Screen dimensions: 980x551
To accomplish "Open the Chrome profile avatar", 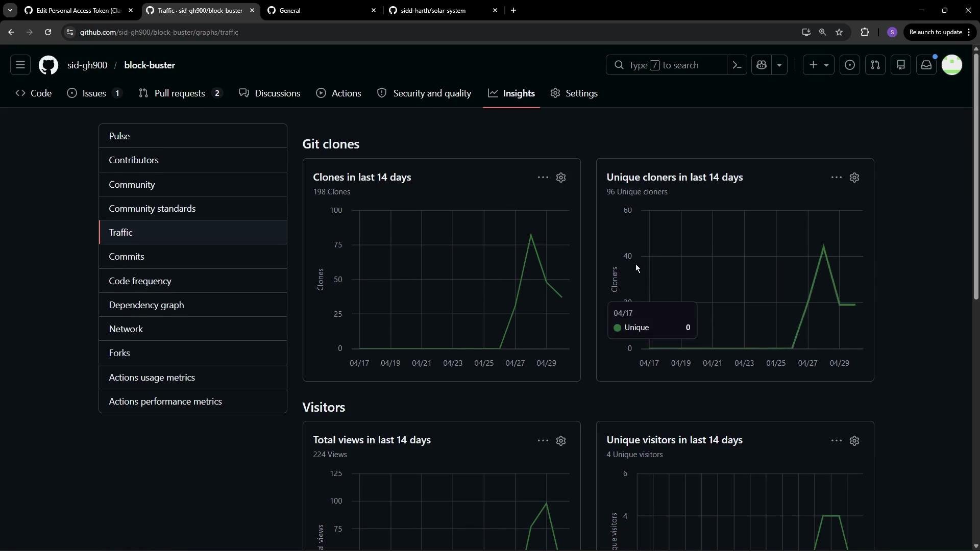I will [892, 32].
